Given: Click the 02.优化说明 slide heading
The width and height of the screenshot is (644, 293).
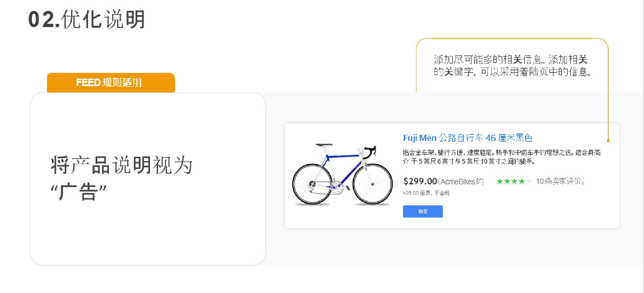Looking at the screenshot, I should [87, 19].
